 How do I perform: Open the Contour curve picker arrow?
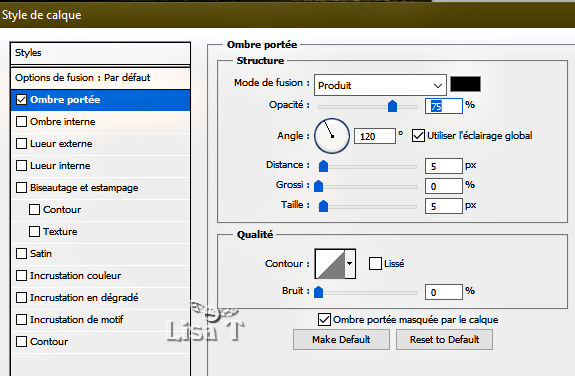tap(350, 264)
